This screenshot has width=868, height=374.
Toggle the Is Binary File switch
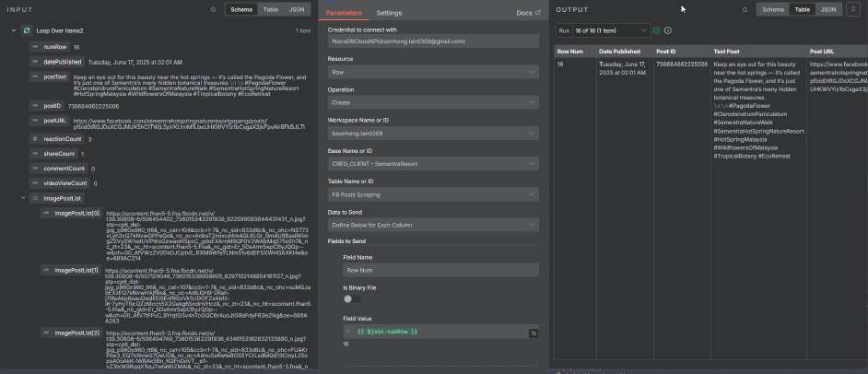(x=351, y=298)
